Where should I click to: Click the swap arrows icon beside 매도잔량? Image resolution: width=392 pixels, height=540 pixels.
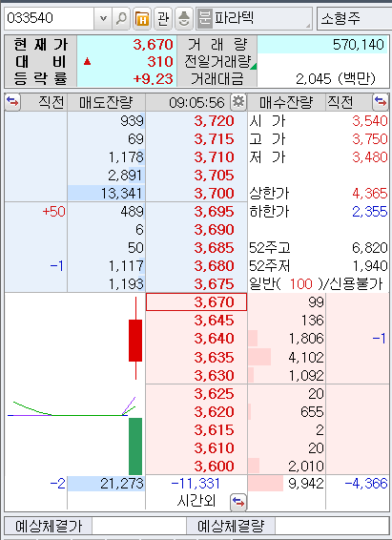[x=12, y=102]
